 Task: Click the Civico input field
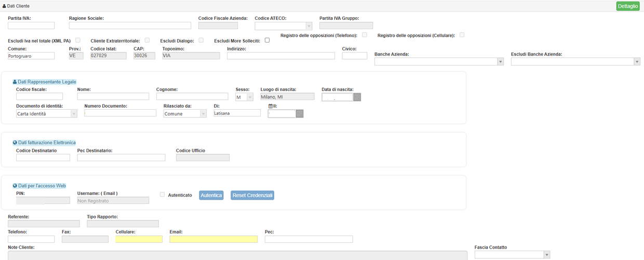tap(354, 56)
